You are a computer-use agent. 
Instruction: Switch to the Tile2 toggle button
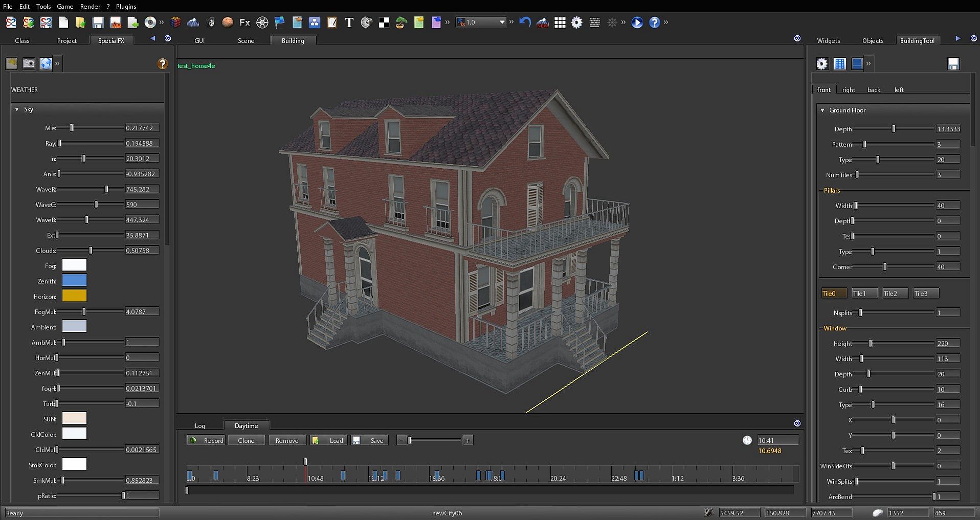tap(895, 293)
